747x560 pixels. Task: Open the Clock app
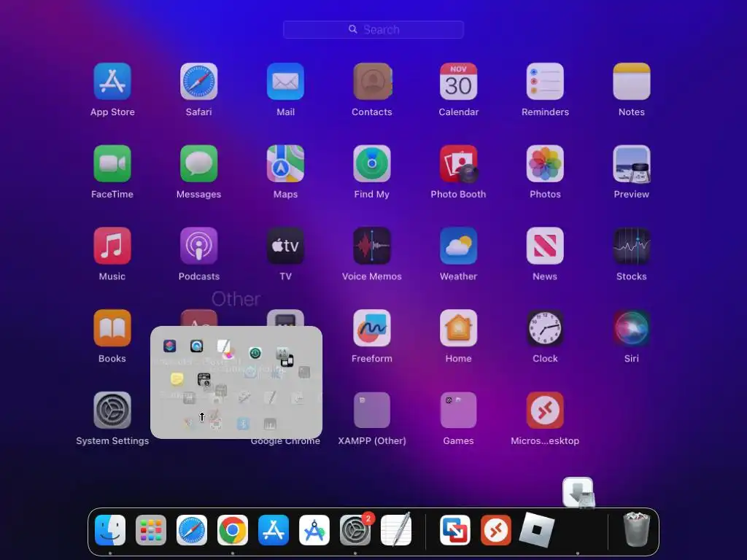545,328
